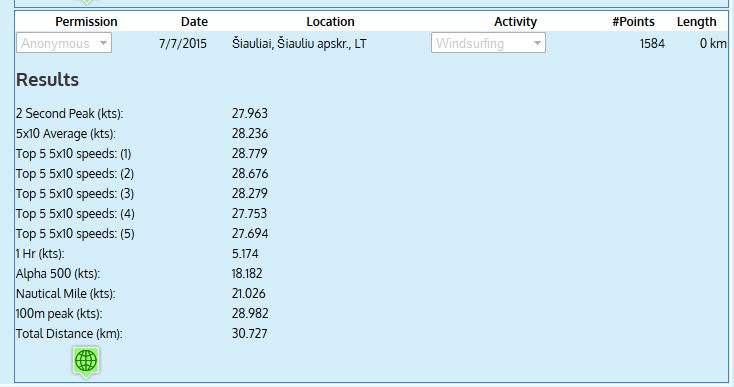Screen dimensions: 734x387
Task: Click the green globe map icon below the results
Action: coord(86,362)
